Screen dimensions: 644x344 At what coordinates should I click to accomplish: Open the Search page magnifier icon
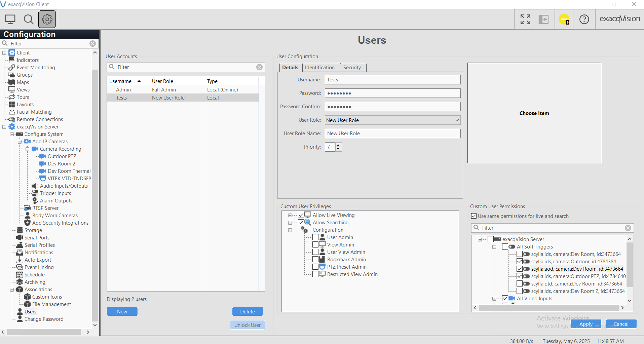29,19
